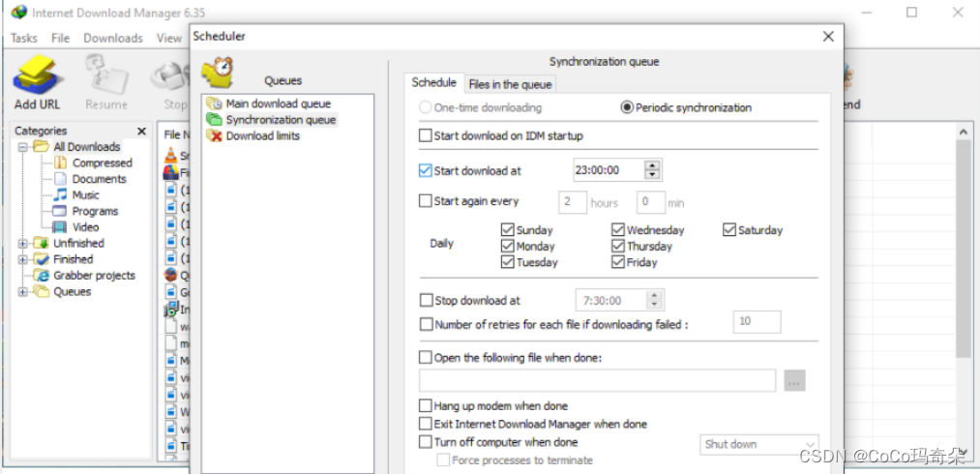Check Exit Internet Download Manager when done

click(x=426, y=424)
